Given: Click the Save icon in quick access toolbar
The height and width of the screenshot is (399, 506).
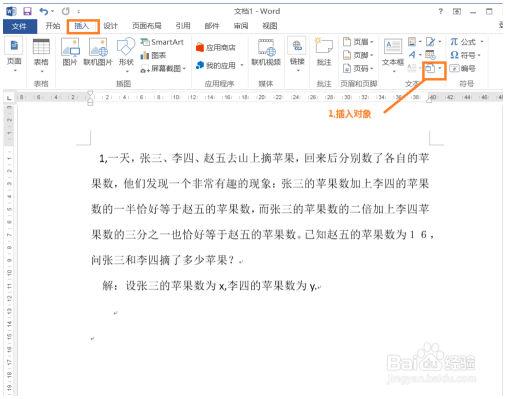Looking at the screenshot, I should click(x=27, y=11).
